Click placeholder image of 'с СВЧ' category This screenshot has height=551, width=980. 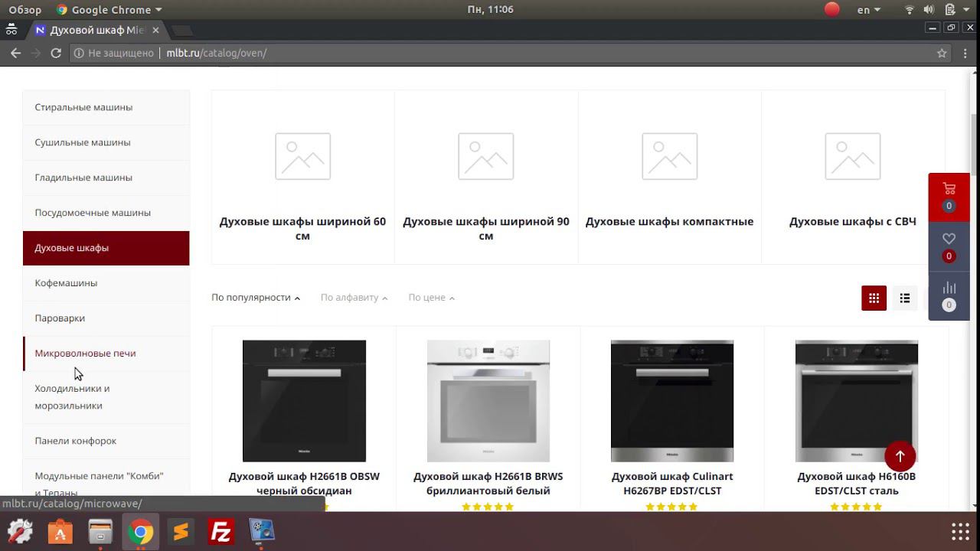853,156
